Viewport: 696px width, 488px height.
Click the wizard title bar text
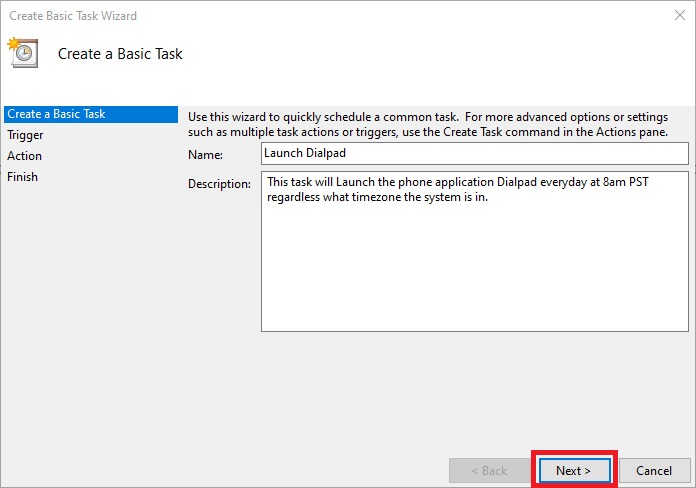point(72,16)
